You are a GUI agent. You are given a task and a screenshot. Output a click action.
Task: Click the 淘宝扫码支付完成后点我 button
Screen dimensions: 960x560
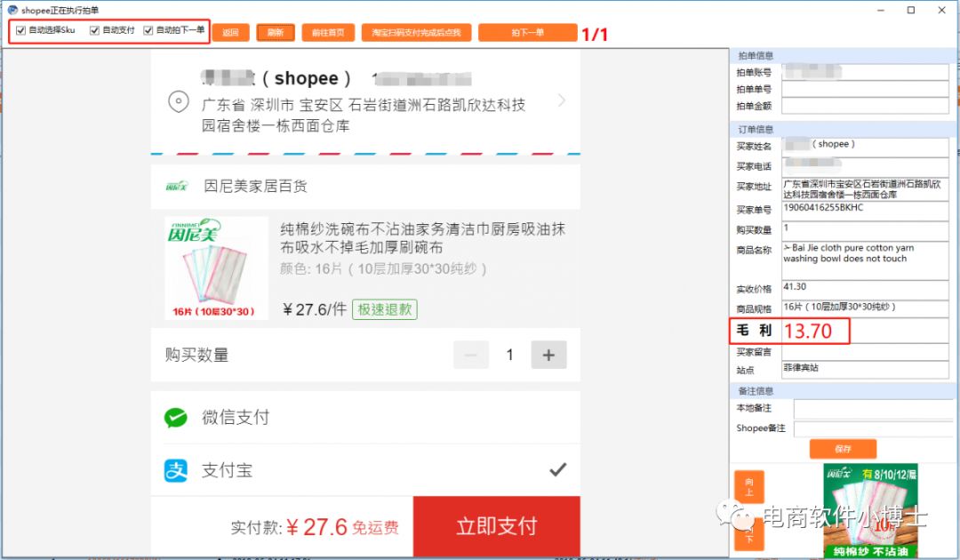pos(416,32)
